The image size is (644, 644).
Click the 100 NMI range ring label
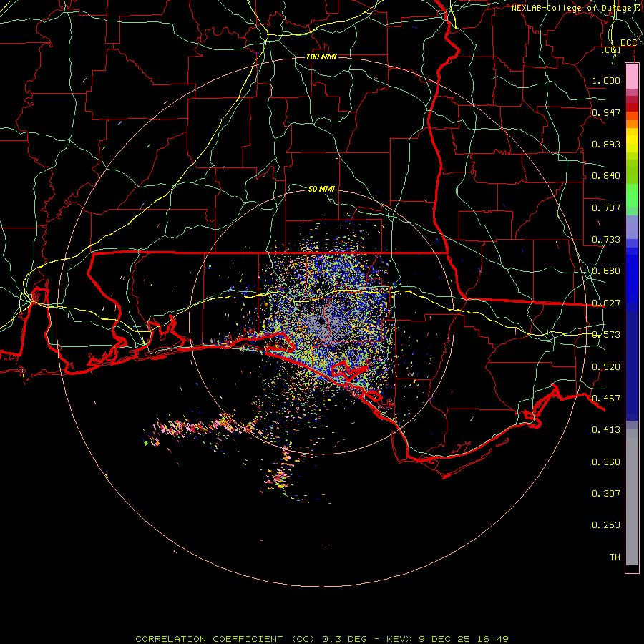coord(321,57)
